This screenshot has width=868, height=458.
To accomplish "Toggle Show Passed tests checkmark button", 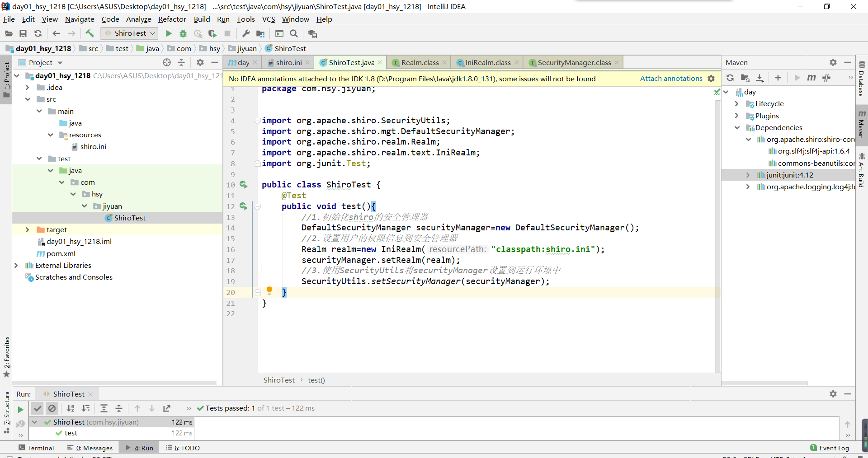I will 38,408.
